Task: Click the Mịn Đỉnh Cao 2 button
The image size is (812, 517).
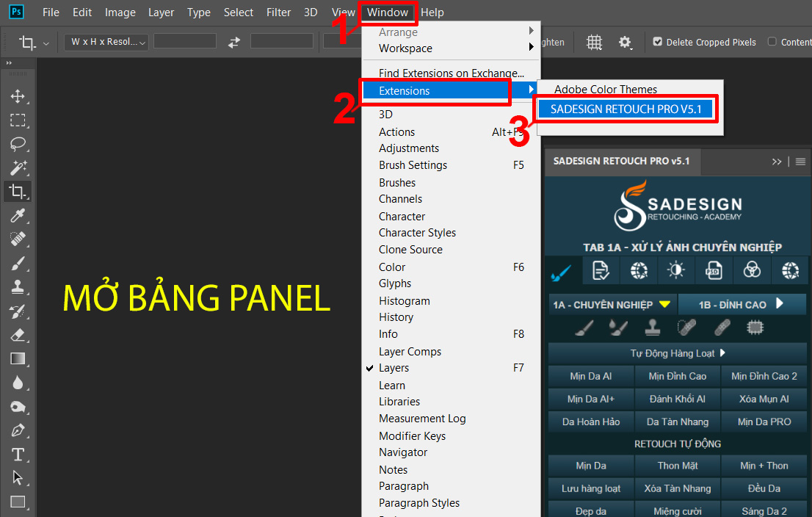Action: (x=764, y=377)
